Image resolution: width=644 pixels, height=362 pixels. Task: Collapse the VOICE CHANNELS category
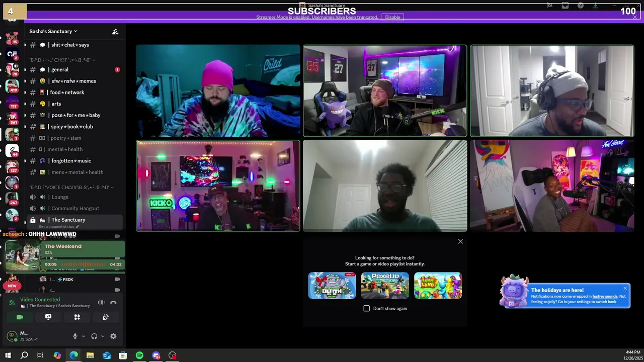click(71, 187)
